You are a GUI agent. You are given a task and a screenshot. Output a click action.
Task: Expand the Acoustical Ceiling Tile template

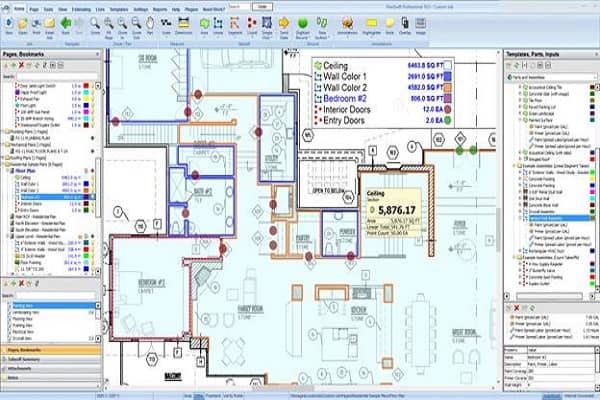[x=520, y=88]
